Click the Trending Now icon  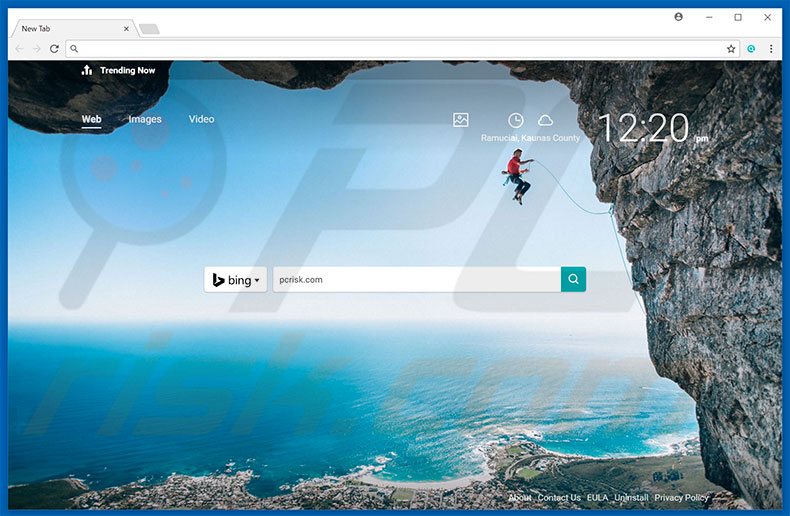pos(87,70)
